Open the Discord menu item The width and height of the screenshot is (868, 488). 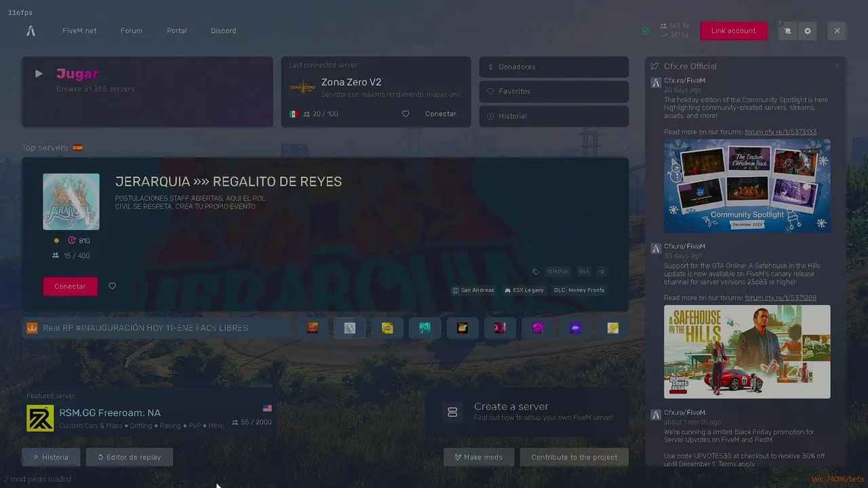click(223, 30)
